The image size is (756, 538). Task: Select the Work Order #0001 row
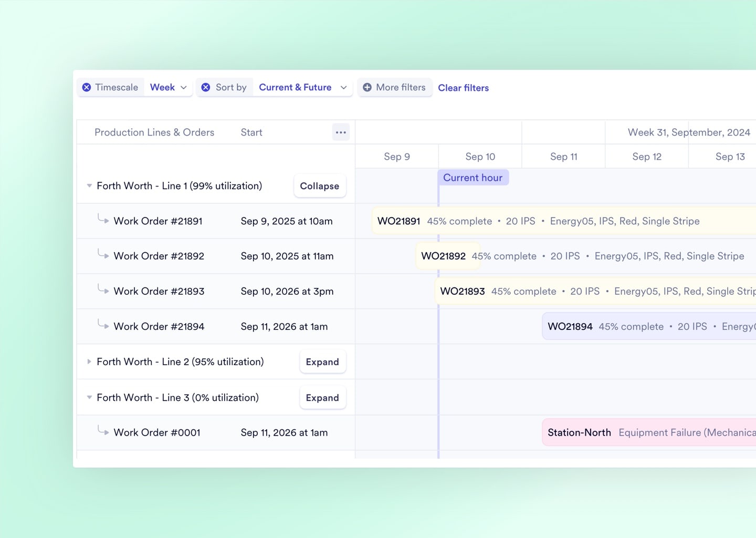click(x=157, y=432)
